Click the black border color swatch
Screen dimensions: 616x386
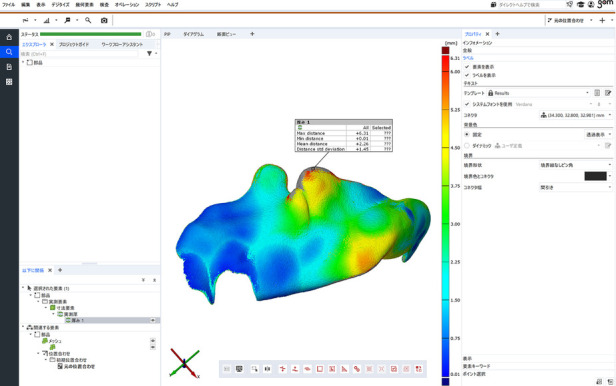pyautogui.click(x=595, y=176)
